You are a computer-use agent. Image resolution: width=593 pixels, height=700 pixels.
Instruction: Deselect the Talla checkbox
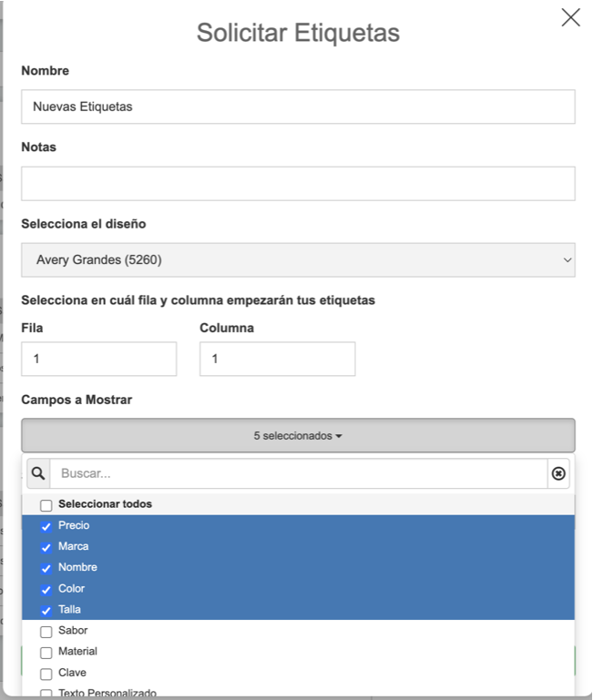[46, 611]
